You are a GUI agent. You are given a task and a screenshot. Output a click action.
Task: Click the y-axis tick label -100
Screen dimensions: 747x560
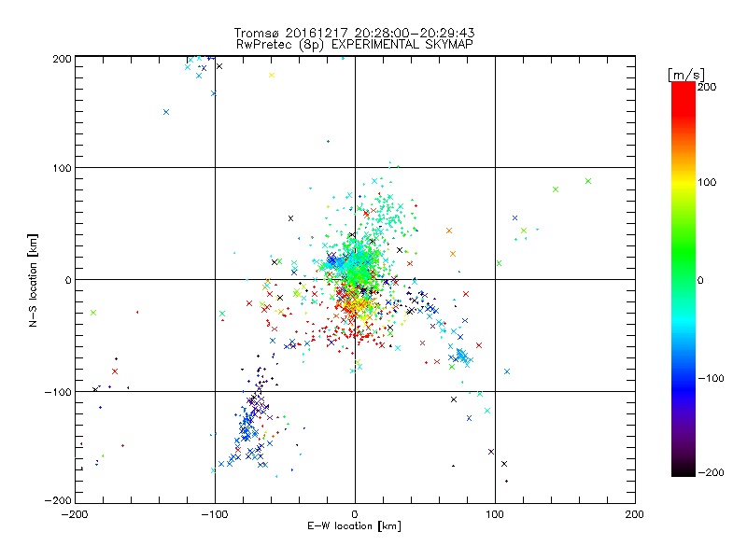point(58,392)
